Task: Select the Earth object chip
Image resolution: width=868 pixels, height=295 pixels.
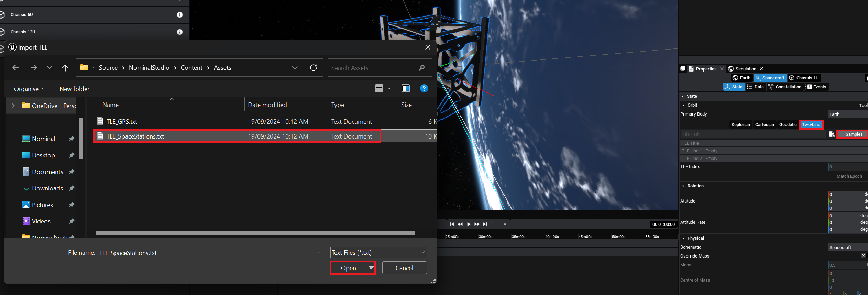Action: (741, 78)
